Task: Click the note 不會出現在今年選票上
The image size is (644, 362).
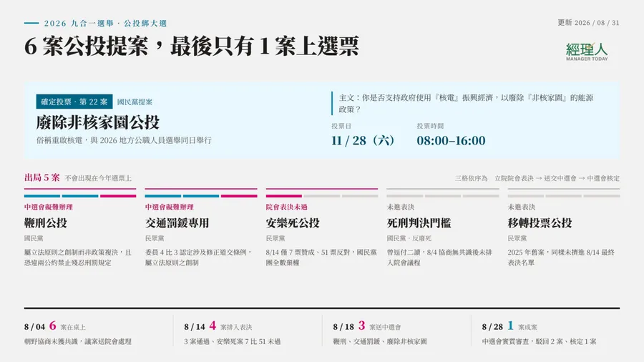Action: coord(98,178)
